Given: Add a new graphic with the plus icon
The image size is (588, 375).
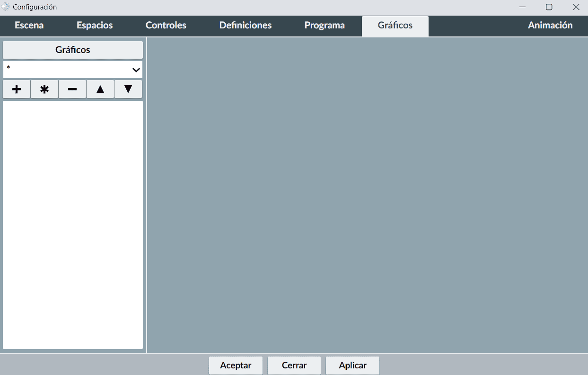Looking at the screenshot, I should [x=17, y=89].
